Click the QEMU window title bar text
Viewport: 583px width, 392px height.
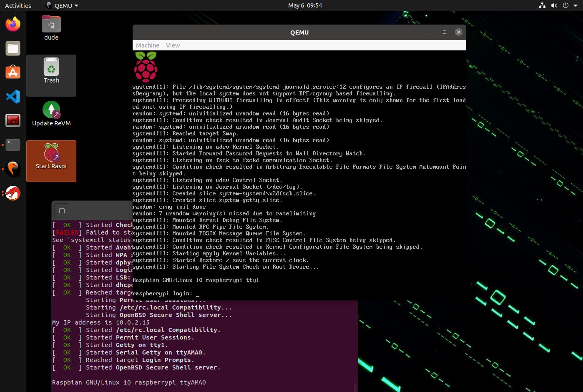pyautogui.click(x=299, y=32)
